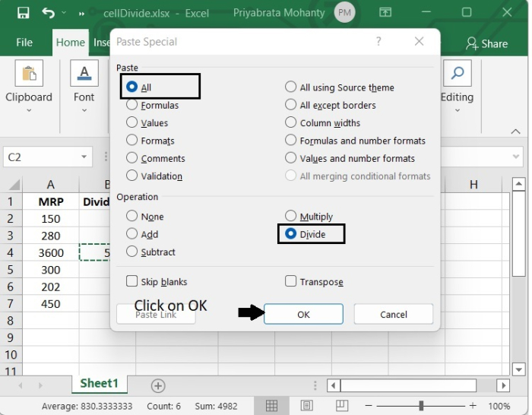Open the Name Box dropdown arrow
Viewport: 532px width, 415px height.
coord(84,157)
